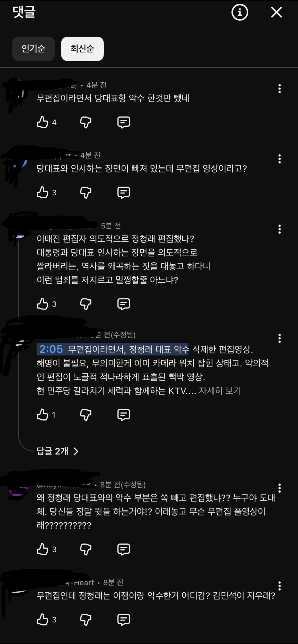Screen dimensions: 298x644
Task: Select the 최신순 sort tab
Action: pyautogui.click(x=82, y=49)
